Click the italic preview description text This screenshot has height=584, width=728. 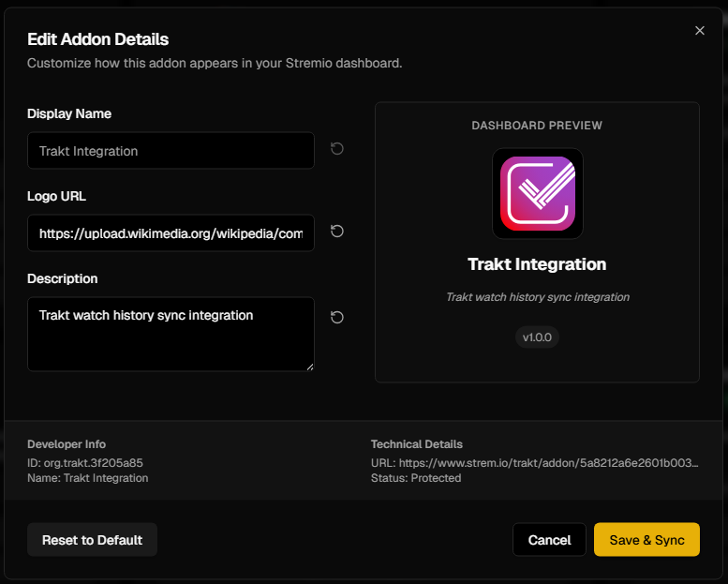[x=538, y=297]
